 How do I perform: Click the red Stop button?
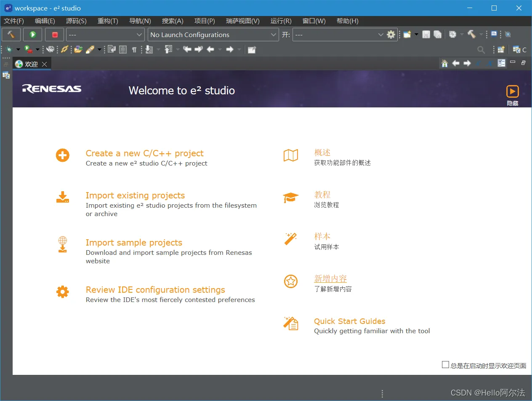click(55, 35)
